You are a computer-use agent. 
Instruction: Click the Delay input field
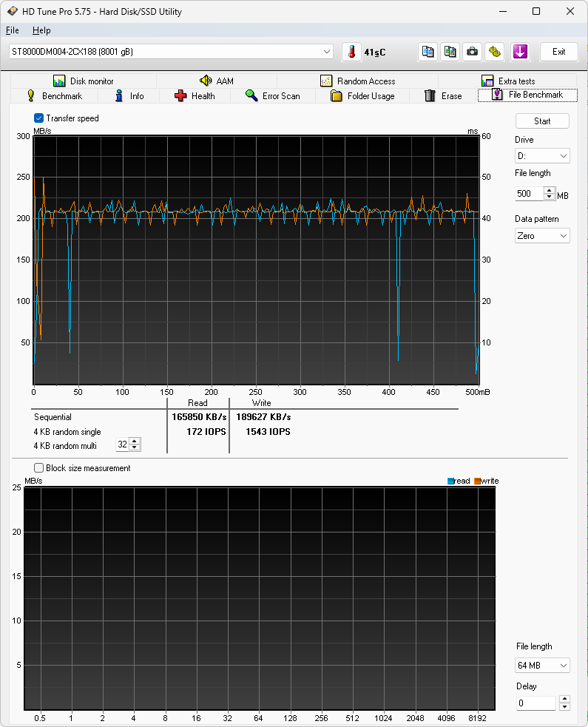(536, 703)
